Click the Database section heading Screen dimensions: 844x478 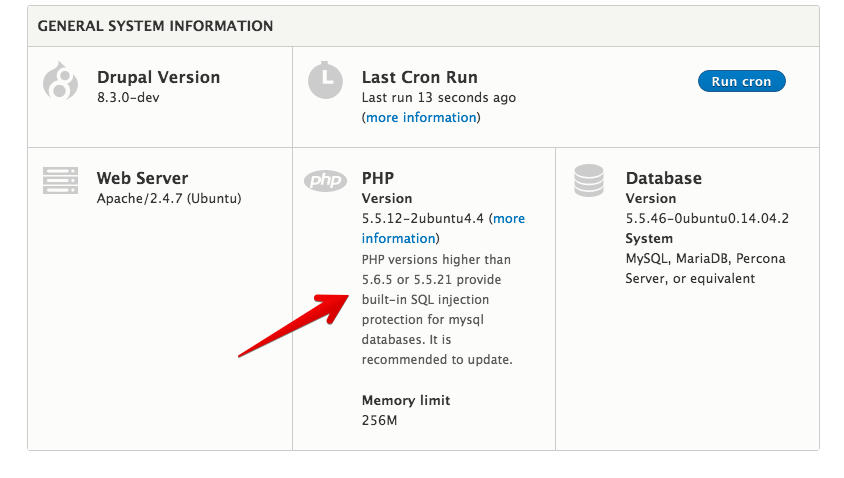pyautogui.click(x=664, y=178)
